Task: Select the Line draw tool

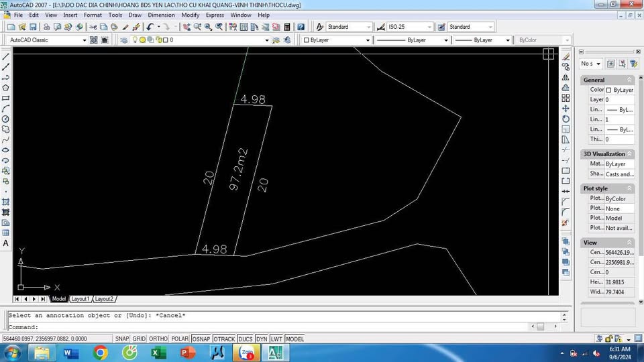Action: click(6, 56)
